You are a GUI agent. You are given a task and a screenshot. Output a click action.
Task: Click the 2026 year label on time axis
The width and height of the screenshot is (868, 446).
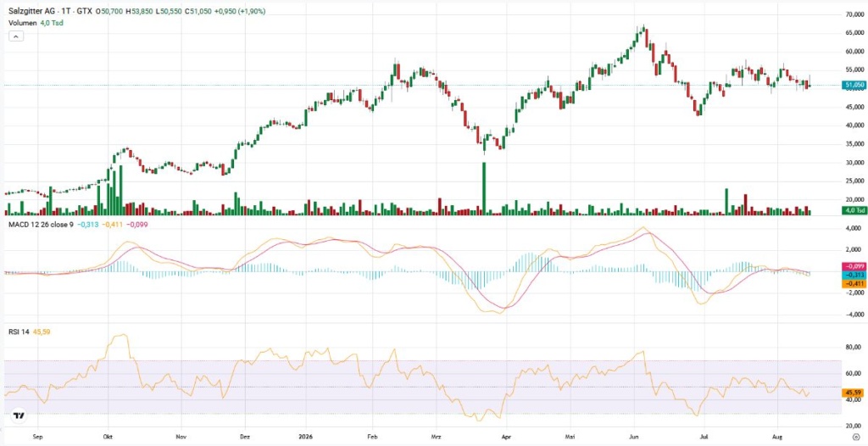[305, 437]
